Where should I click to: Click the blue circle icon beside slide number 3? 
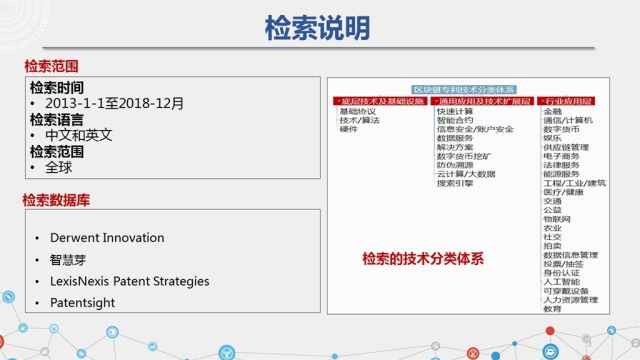(x=611, y=330)
